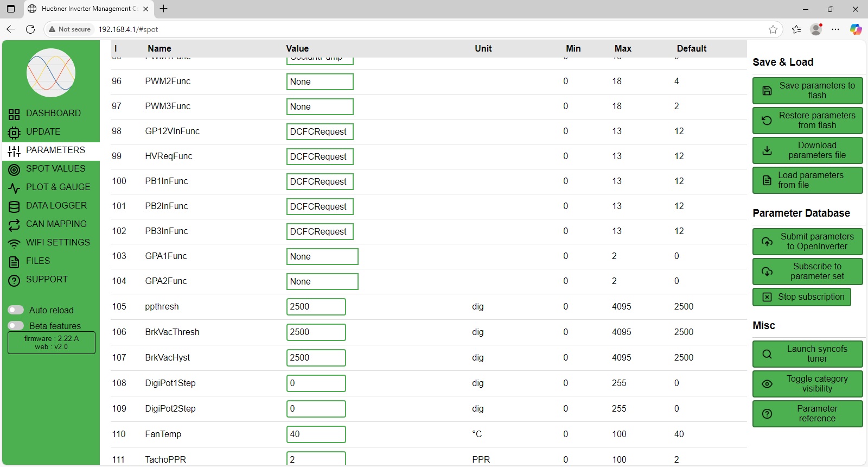Image resolution: width=868 pixels, height=467 pixels.
Task: Click the Data Logger database icon
Action: point(14,206)
